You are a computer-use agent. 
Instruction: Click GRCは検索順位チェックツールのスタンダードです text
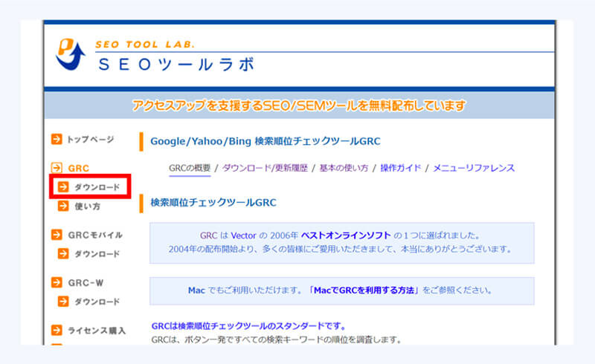(x=248, y=326)
